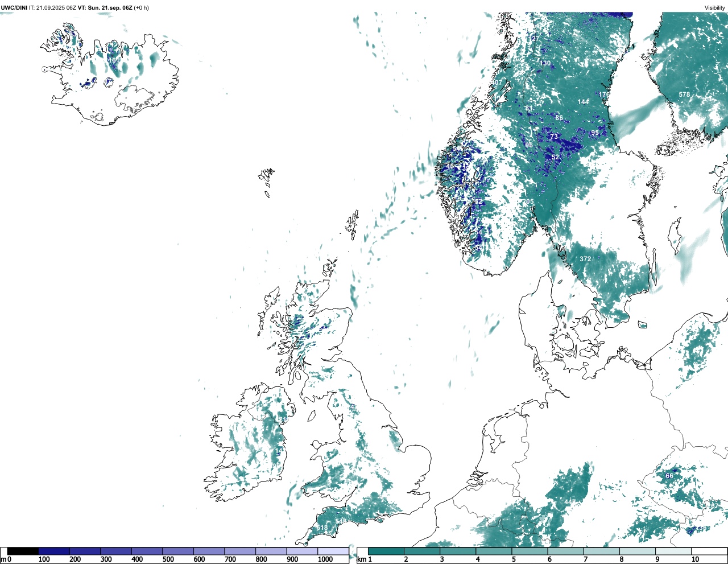Click the near-white 9–10 km swatch
The image size is (728, 564).
point(673,551)
